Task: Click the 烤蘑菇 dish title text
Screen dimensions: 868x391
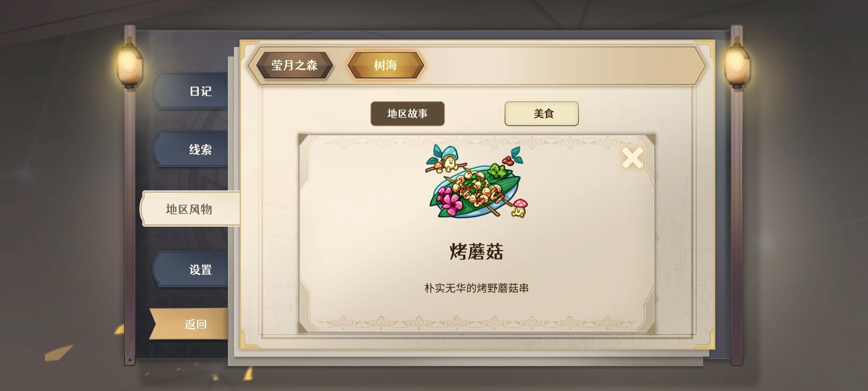Action: click(x=476, y=252)
